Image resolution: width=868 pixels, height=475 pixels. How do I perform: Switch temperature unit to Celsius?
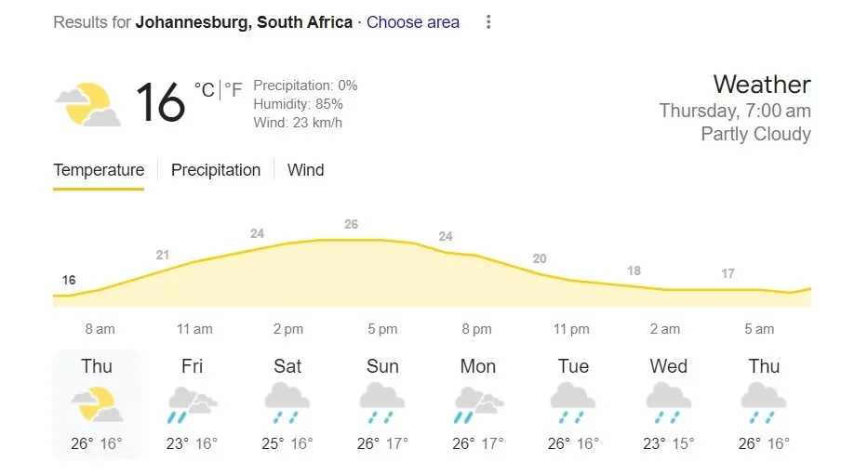point(204,90)
